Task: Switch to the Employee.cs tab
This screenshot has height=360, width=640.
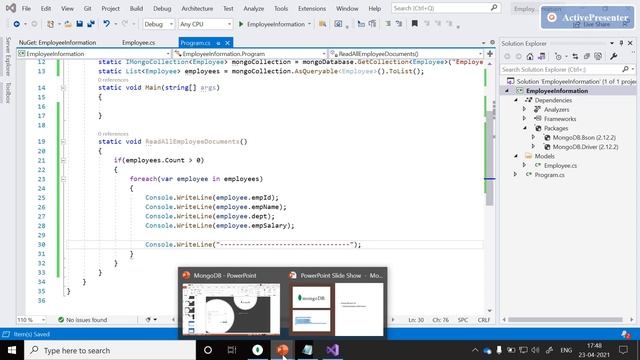Action: 139,42
